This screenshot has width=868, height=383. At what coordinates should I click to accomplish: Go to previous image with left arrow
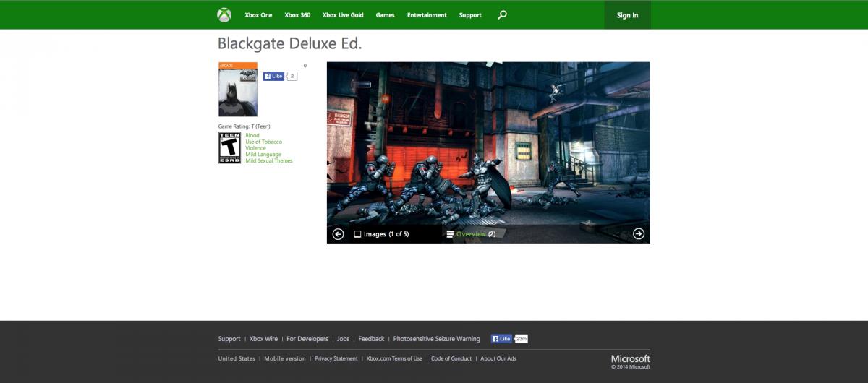[338, 233]
